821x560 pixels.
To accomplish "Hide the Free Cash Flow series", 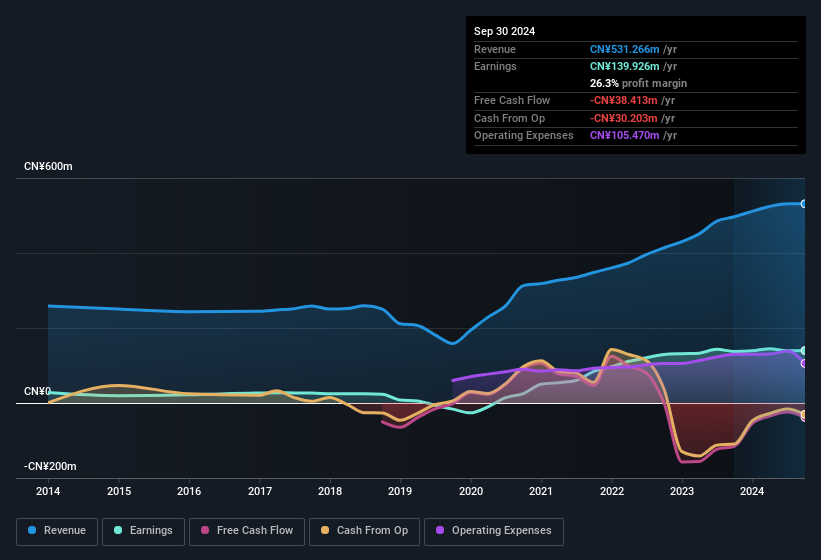I will [x=247, y=531].
